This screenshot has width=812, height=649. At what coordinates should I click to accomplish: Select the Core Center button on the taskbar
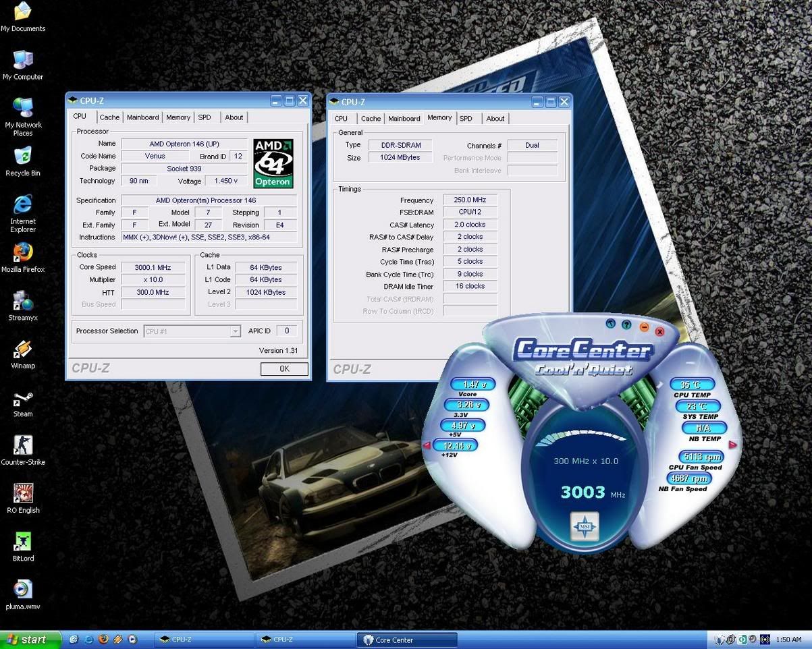click(x=406, y=639)
